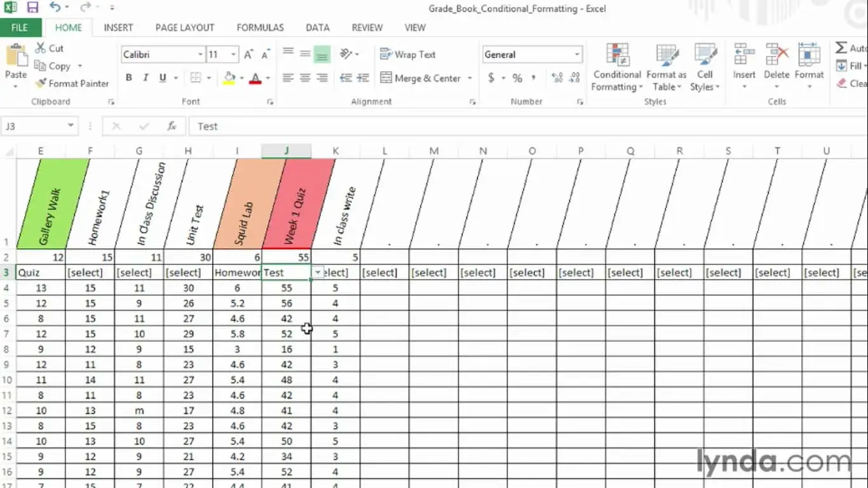Click the Increase Decimal icon
This screenshot has width=868, height=488.
[x=557, y=78]
